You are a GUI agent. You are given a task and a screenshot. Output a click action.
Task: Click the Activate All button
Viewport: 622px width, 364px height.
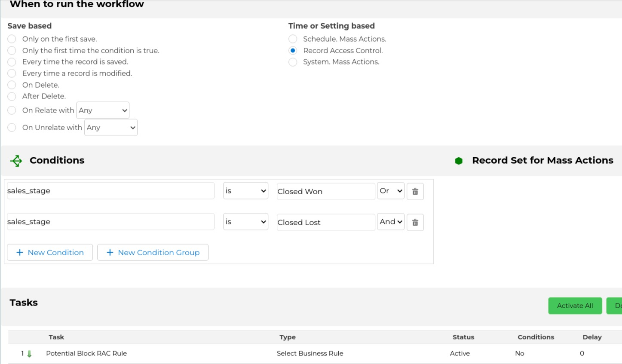coord(575,306)
